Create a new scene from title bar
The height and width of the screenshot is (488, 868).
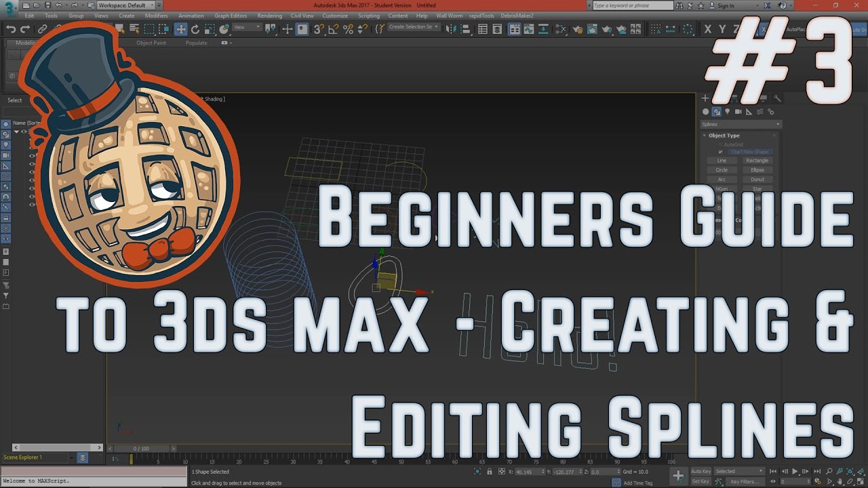pos(26,5)
